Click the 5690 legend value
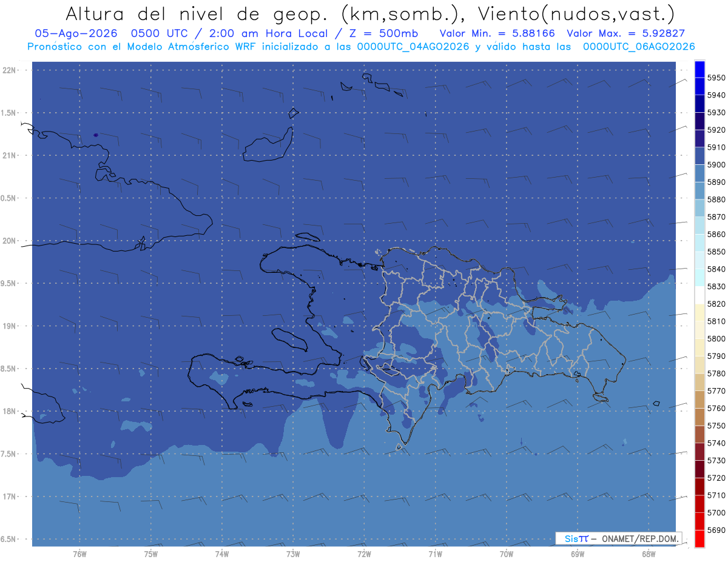This screenshot has width=728, height=562. pyautogui.click(x=716, y=530)
